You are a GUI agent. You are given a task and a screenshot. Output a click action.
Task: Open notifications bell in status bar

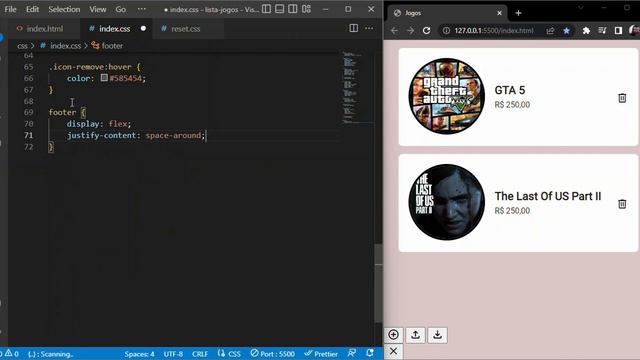[x=370, y=353]
